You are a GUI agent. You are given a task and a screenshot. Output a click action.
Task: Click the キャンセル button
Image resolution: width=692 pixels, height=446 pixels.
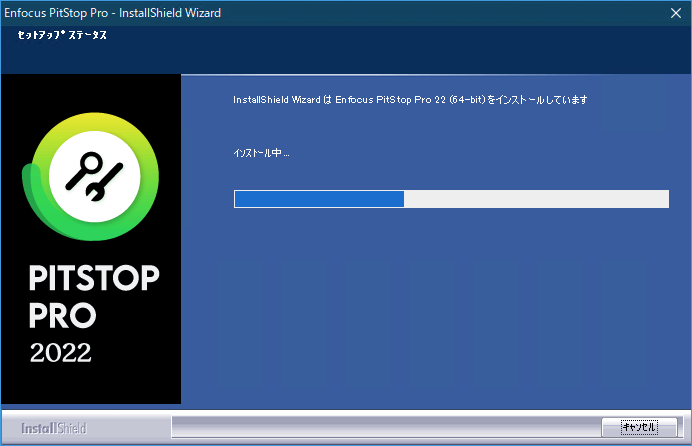click(x=639, y=427)
